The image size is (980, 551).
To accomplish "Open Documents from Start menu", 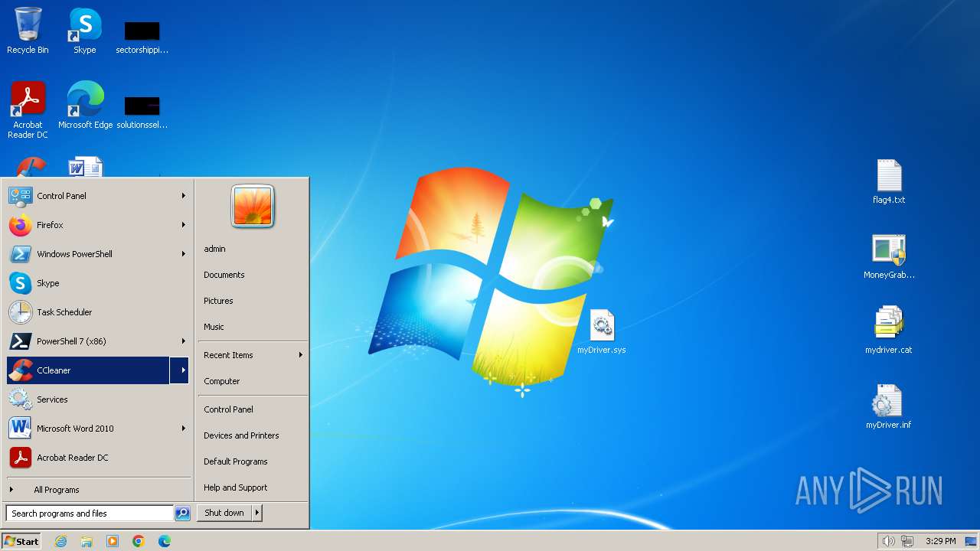I will click(253, 275).
